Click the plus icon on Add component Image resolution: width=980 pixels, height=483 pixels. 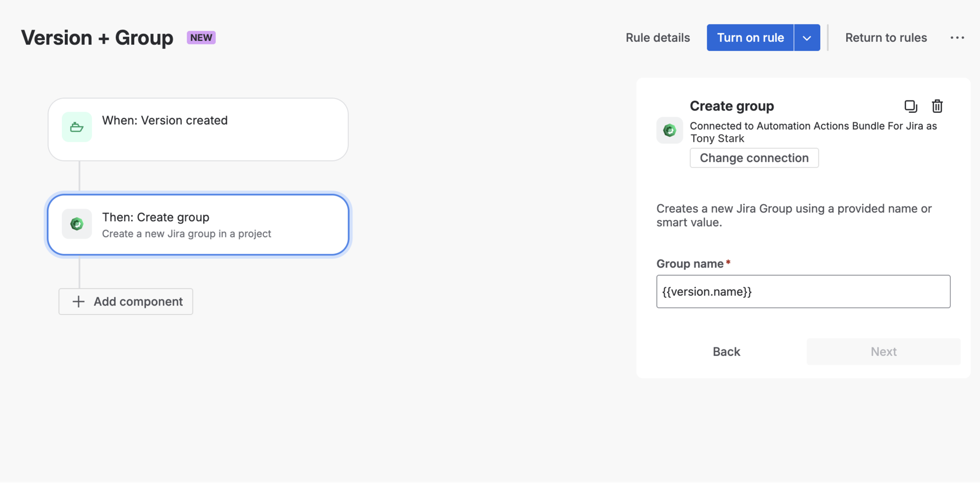78,302
